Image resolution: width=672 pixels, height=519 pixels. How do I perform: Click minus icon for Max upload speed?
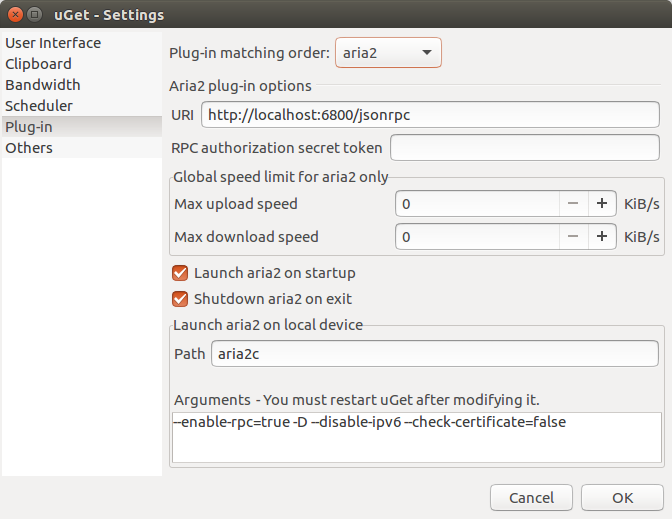(x=573, y=204)
